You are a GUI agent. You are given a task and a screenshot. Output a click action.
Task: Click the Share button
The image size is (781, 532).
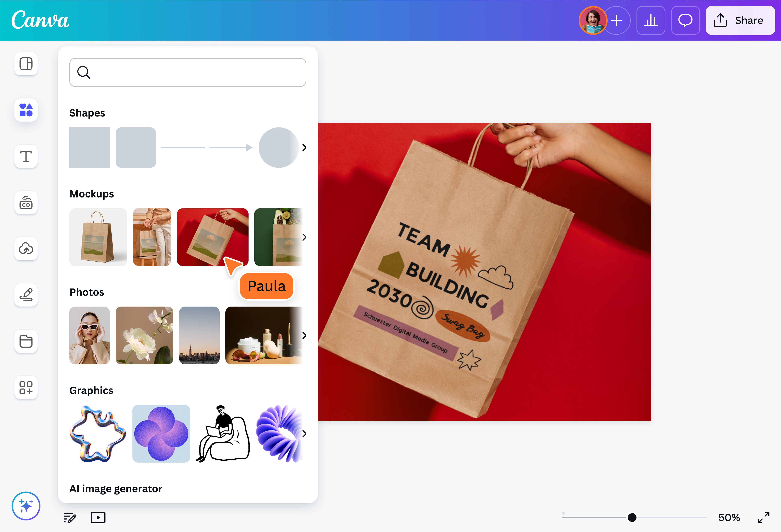740,20
